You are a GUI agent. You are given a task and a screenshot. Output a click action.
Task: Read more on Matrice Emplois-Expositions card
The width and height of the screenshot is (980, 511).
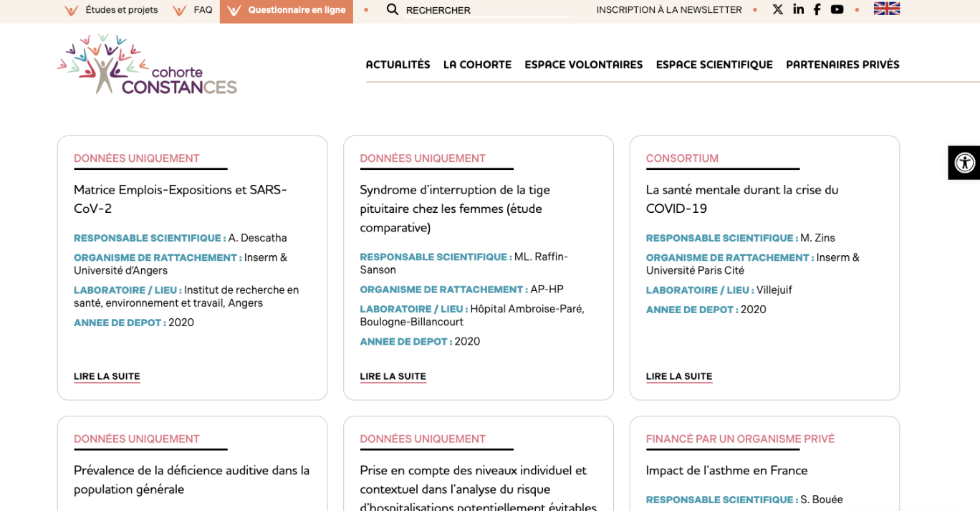click(107, 376)
